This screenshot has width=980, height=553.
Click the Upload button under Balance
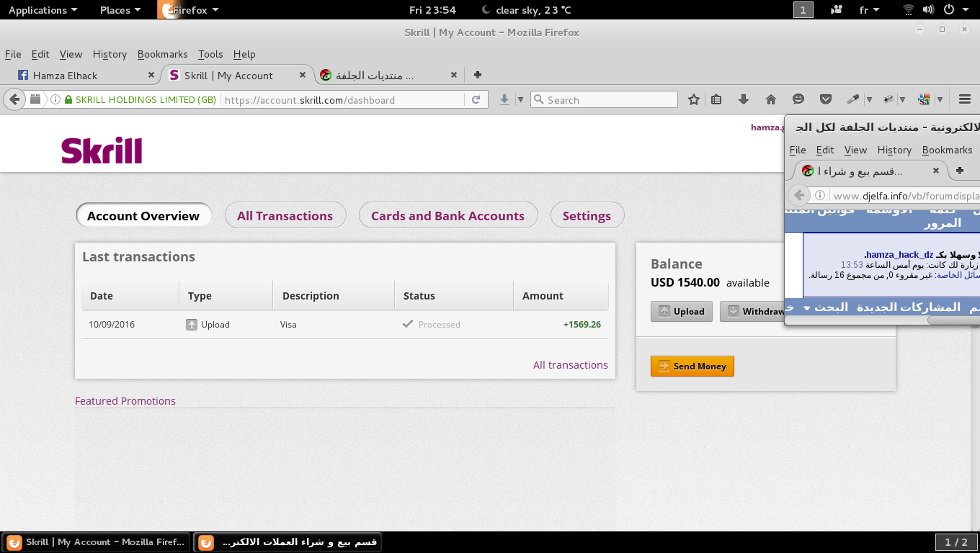[682, 311]
